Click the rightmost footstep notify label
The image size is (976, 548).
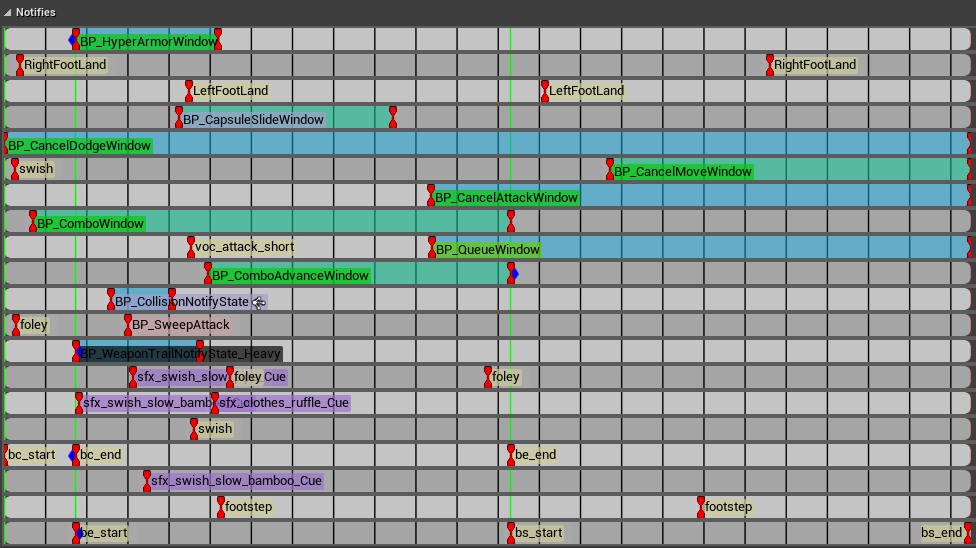point(728,507)
